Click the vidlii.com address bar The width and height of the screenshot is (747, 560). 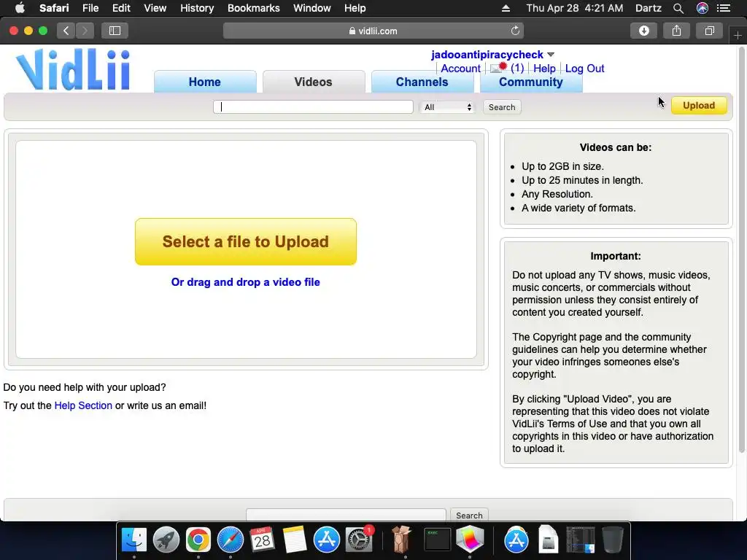tap(373, 31)
